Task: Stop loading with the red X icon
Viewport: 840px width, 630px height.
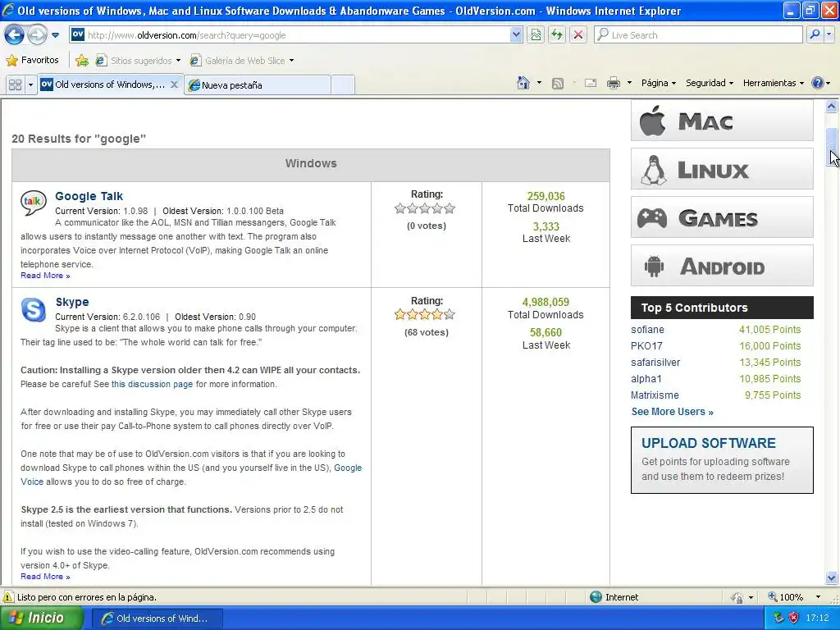Action: [x=578, y=35]
